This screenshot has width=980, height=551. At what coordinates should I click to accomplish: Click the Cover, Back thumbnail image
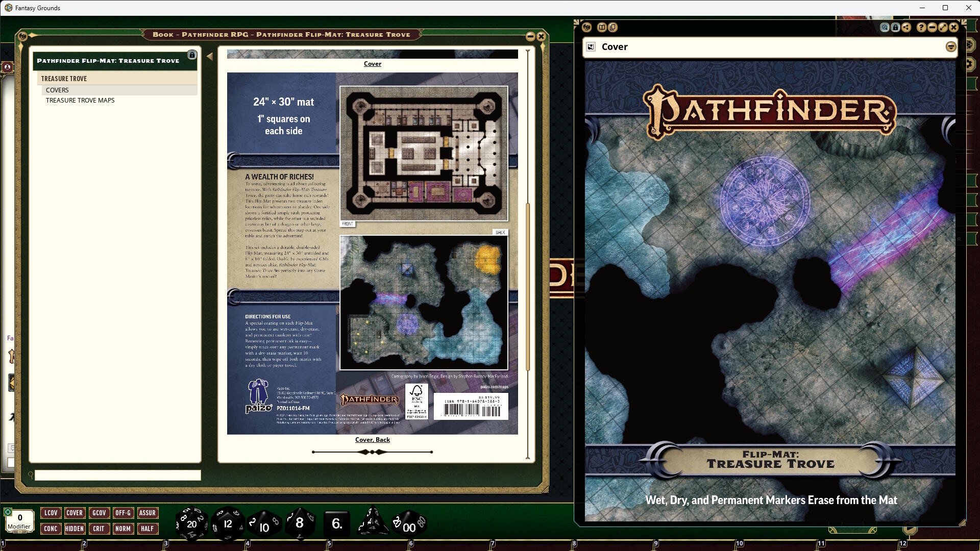point(373,254)
